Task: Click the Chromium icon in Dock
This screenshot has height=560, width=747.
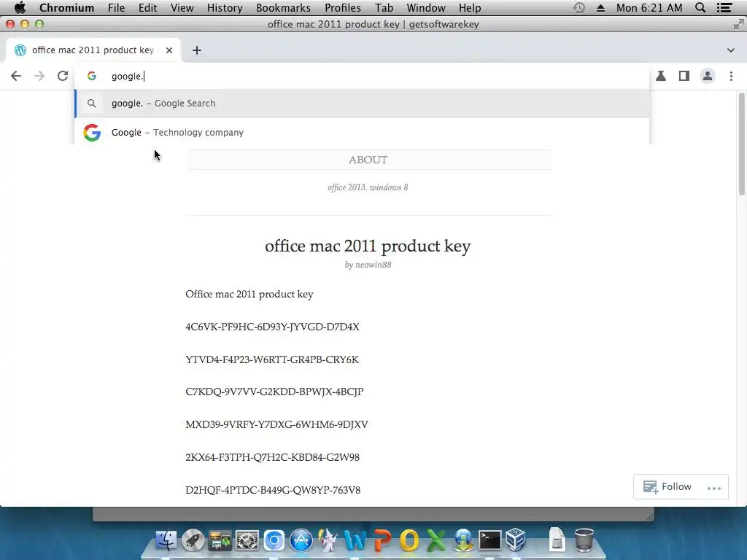Action: 274,540
